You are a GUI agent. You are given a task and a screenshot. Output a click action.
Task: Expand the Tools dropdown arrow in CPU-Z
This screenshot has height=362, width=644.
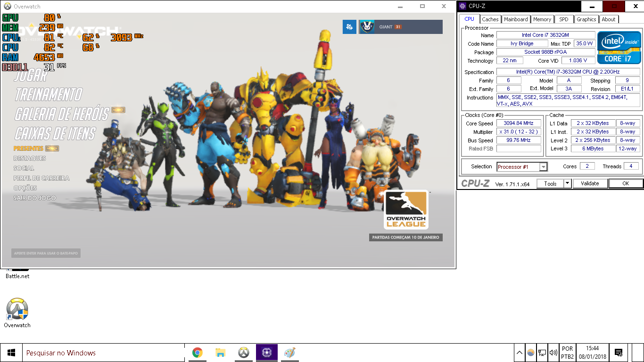(x=568, y=184)
